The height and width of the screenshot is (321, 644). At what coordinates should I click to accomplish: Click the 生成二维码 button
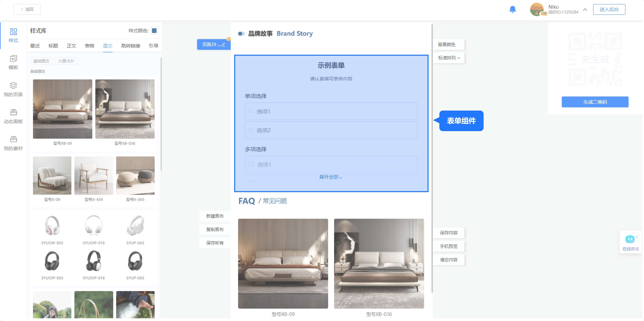pyautogui.click(x=595, y=102)
